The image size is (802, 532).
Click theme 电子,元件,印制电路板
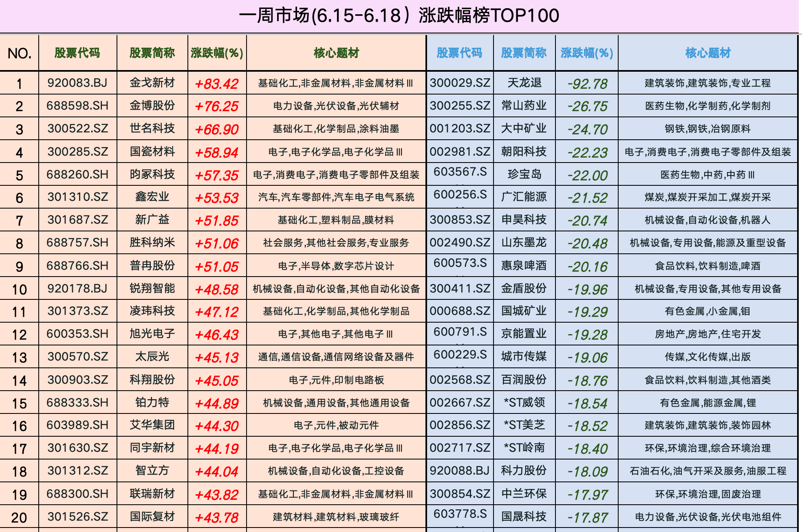pyautogui.click(x=336, y=380)
